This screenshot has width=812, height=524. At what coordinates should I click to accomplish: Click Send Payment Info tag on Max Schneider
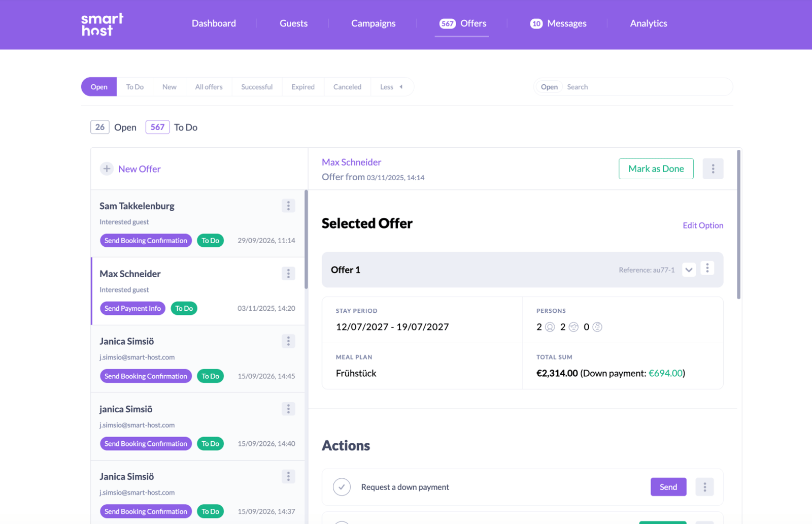click(132, 308)
